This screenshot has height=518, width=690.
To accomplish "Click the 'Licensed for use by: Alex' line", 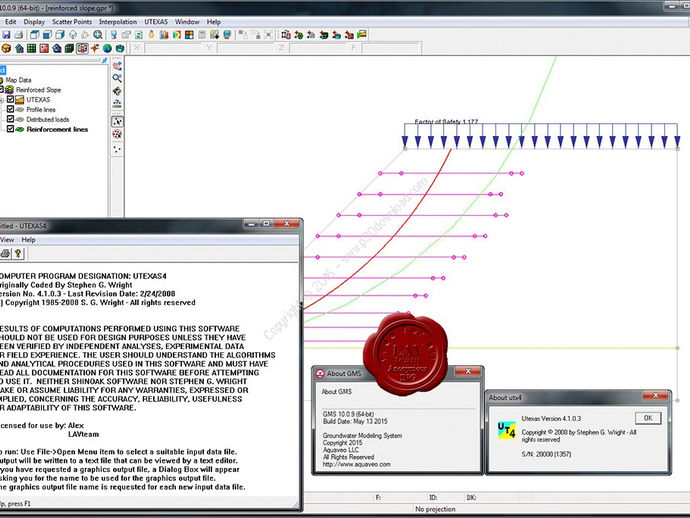I will click(42, 426).
